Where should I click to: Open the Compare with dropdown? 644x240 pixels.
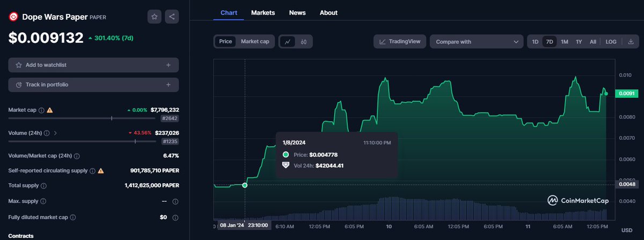tap(477, 41)
